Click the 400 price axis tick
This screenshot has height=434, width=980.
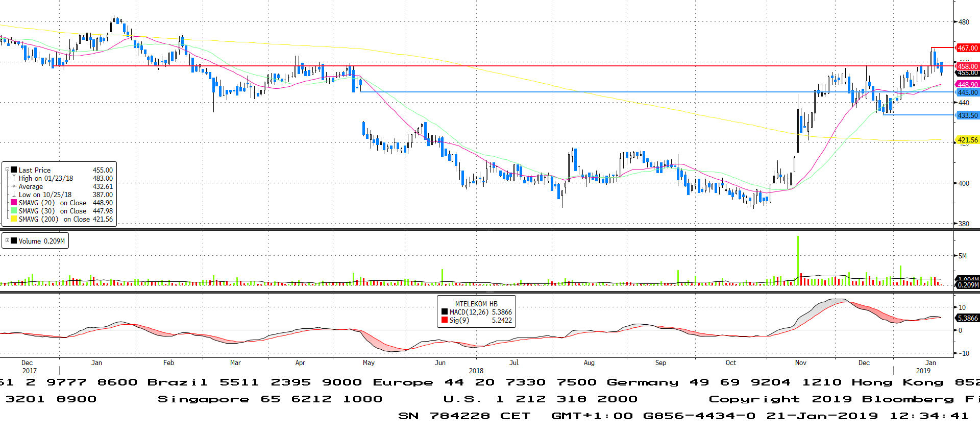coord(964,183)
